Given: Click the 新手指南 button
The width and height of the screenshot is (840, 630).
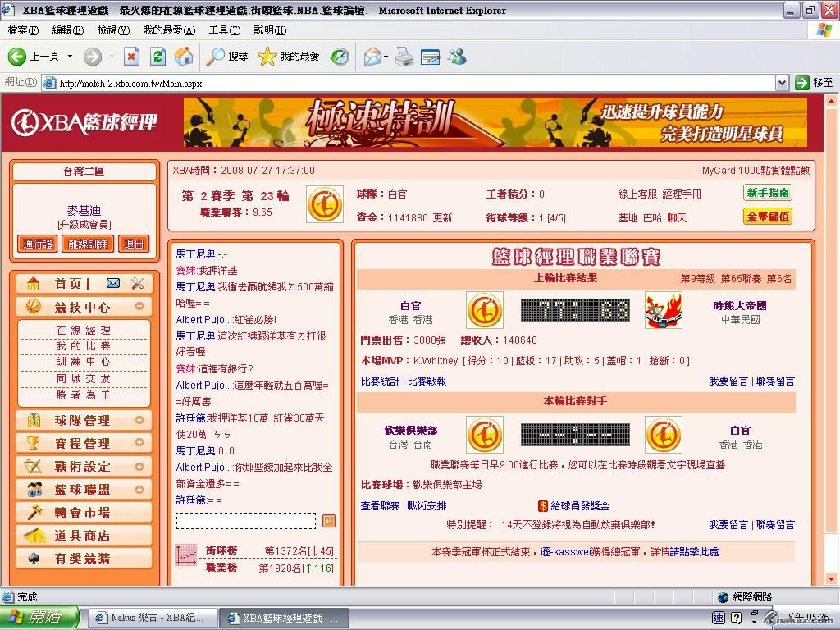Looking at the screenshot, I should (768, 194).
